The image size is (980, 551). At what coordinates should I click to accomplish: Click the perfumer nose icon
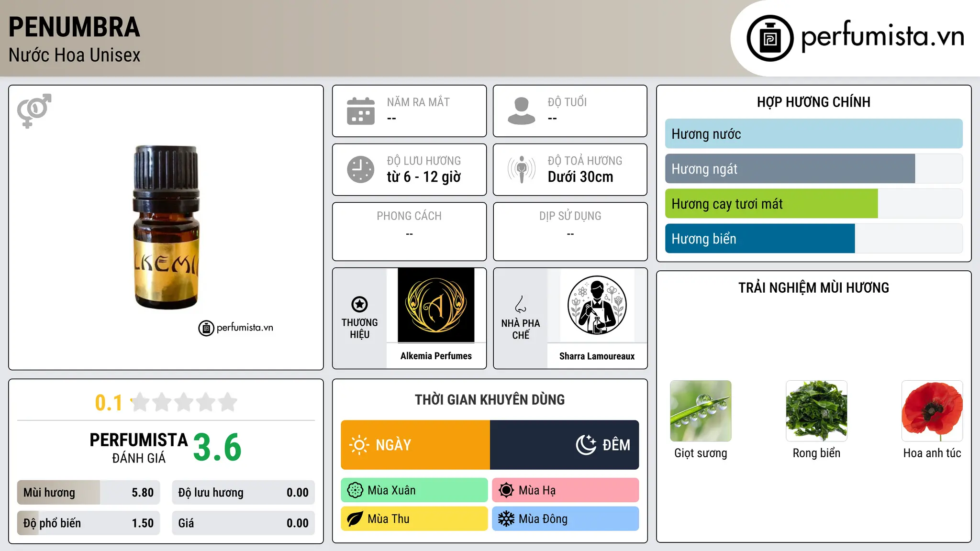(521, 304)
